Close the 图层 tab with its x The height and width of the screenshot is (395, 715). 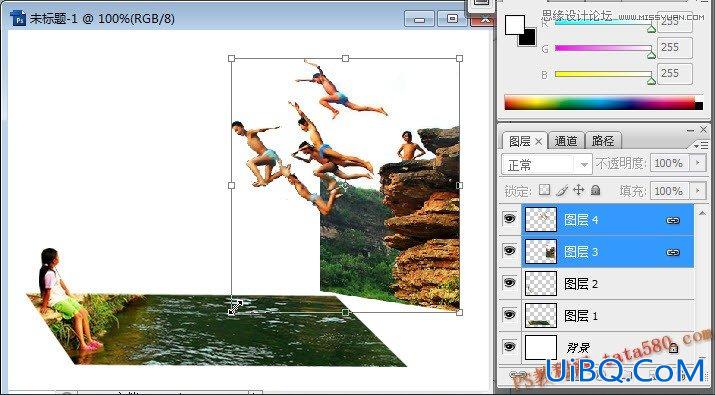tap(538, 142)
